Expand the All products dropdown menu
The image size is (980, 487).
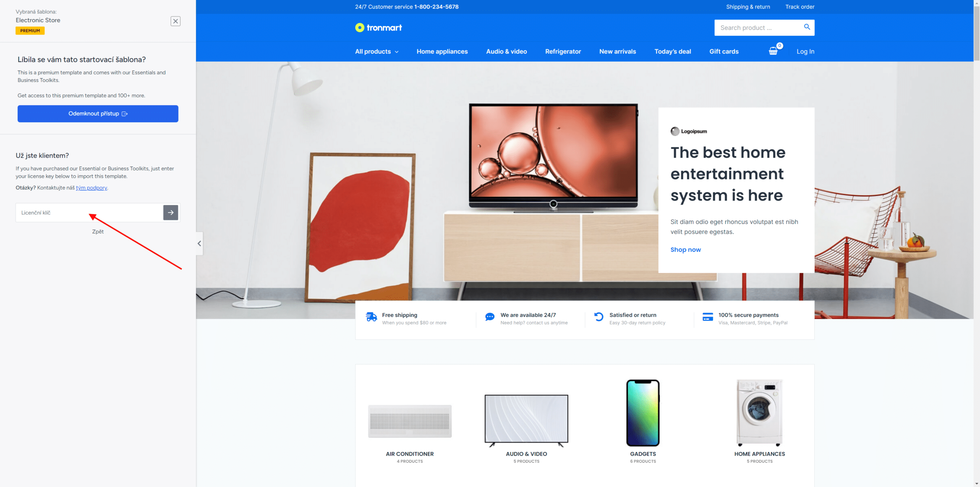(x=376, y=51)
